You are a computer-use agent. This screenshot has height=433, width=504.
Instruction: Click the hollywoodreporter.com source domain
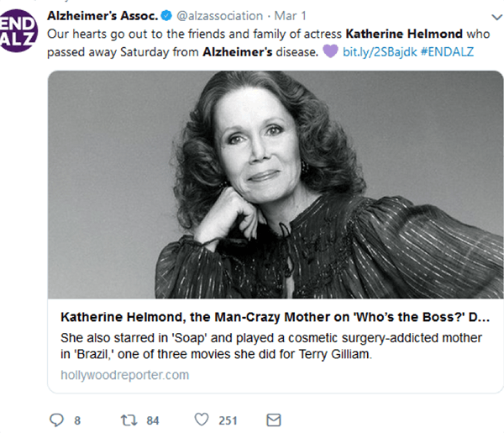click(124, 374)
